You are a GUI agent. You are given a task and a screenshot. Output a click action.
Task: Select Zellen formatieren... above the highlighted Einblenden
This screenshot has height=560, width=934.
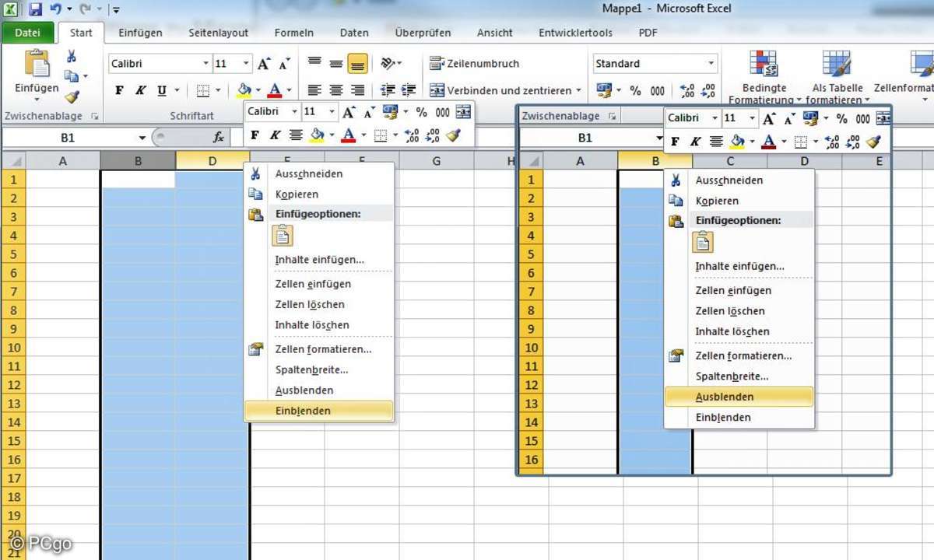[x=323, y=349]
